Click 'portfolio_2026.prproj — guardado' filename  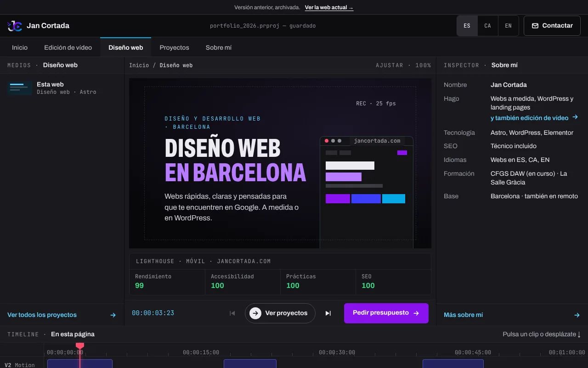click(x=263, y=26)
